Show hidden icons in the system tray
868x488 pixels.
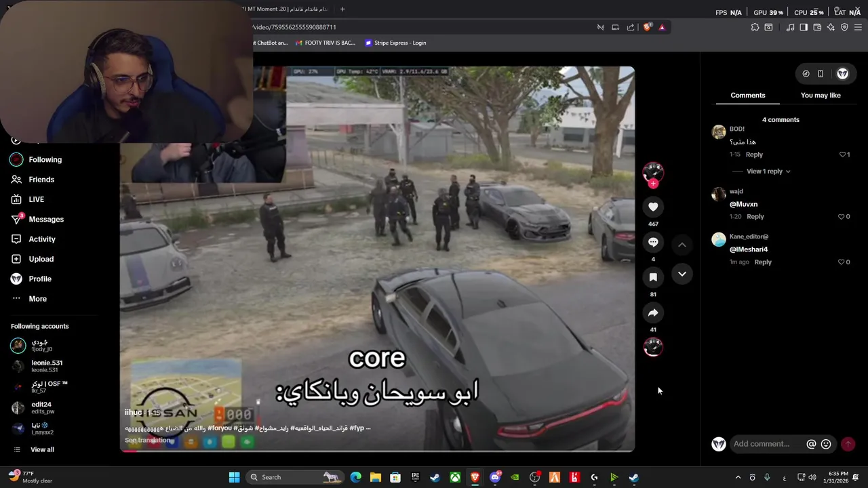738,477
